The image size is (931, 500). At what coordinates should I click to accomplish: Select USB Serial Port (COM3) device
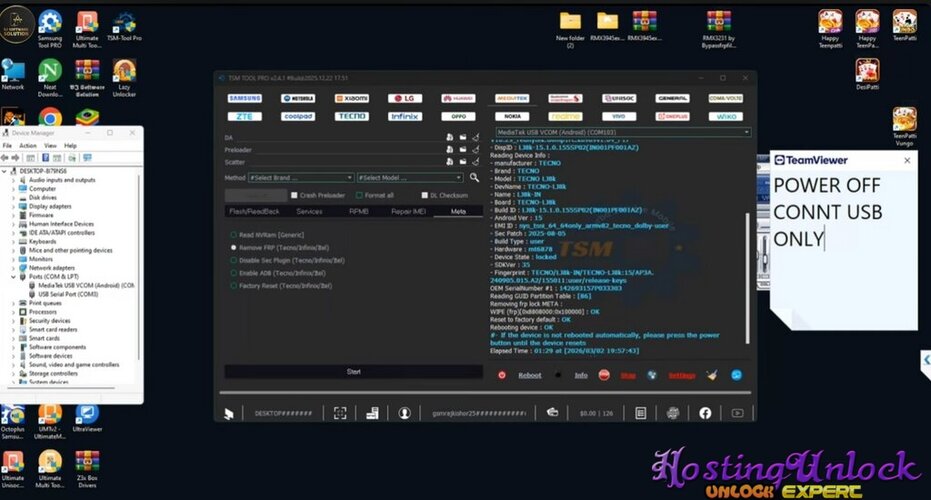click(68, 294)
